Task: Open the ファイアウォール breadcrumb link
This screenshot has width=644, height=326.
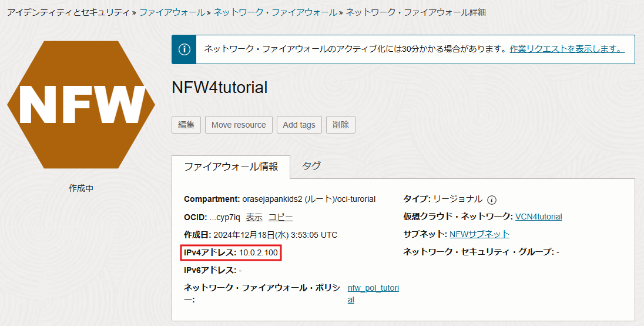Action: 172,12
